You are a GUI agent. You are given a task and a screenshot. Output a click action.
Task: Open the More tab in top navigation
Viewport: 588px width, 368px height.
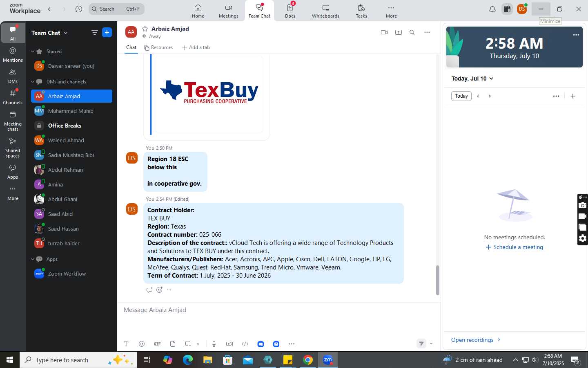pyautogui.click(x=391, y=11)
